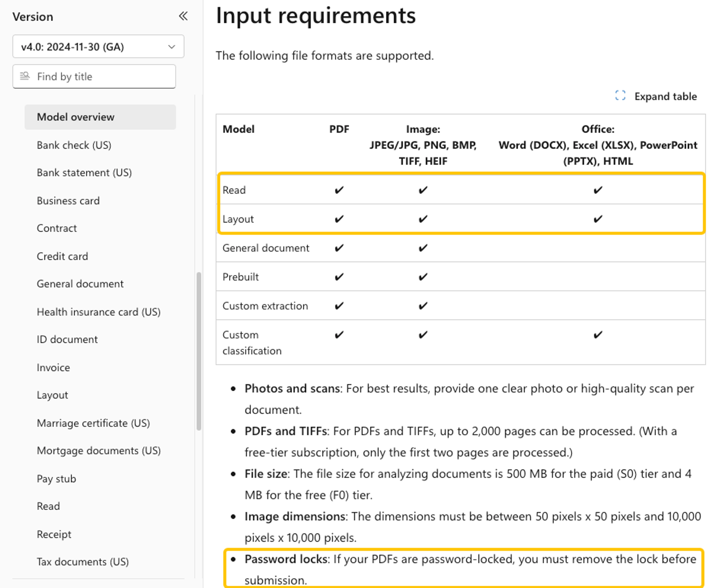
Task: Click 'The following file formats are supported' text
Action: [x=325, y=56]
